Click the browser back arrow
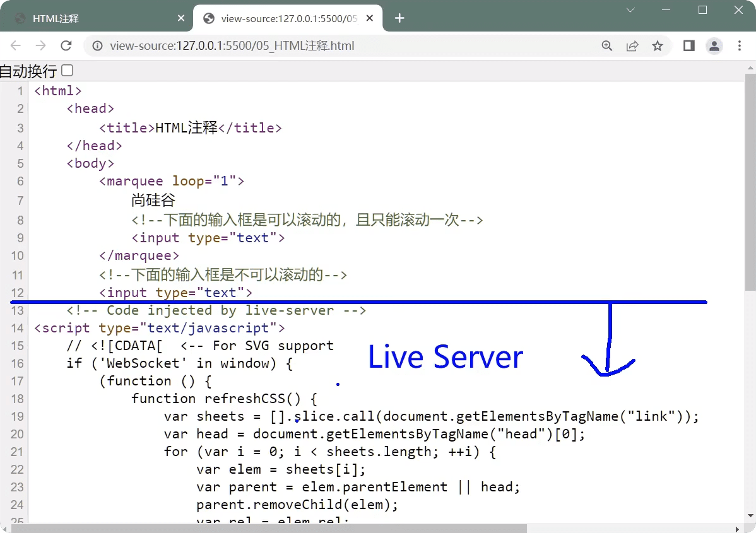Screen dimensions: 756x533 click(x=16, y=46)
